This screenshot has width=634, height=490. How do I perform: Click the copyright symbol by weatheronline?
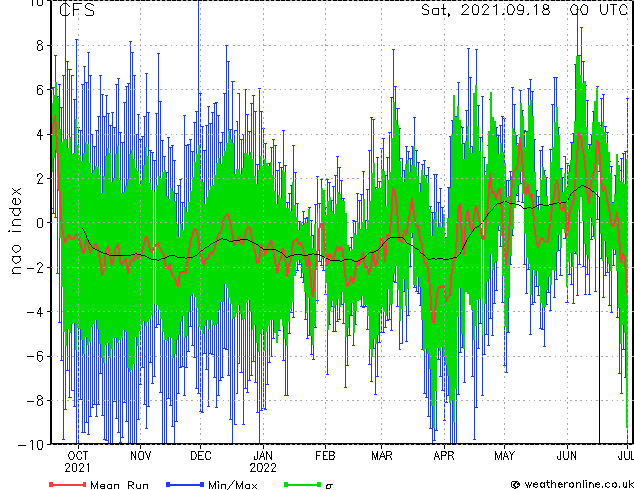[x=516, y=484]
